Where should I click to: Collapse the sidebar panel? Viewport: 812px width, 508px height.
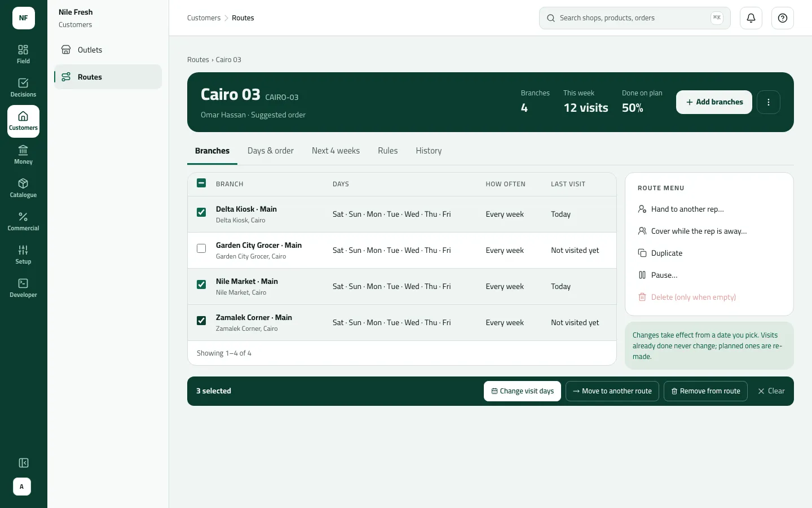[24, 463]
